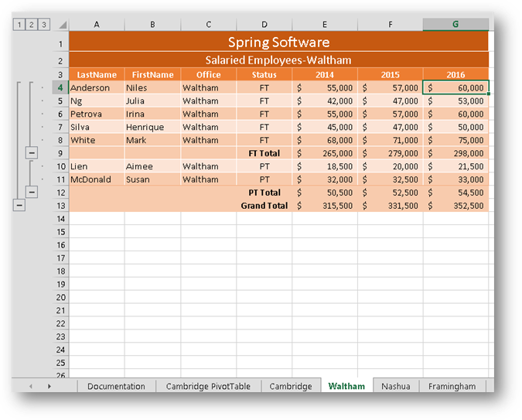Click the 352,500 grand total cell
This screenshot has width=522, height=420.
point(455,206)
